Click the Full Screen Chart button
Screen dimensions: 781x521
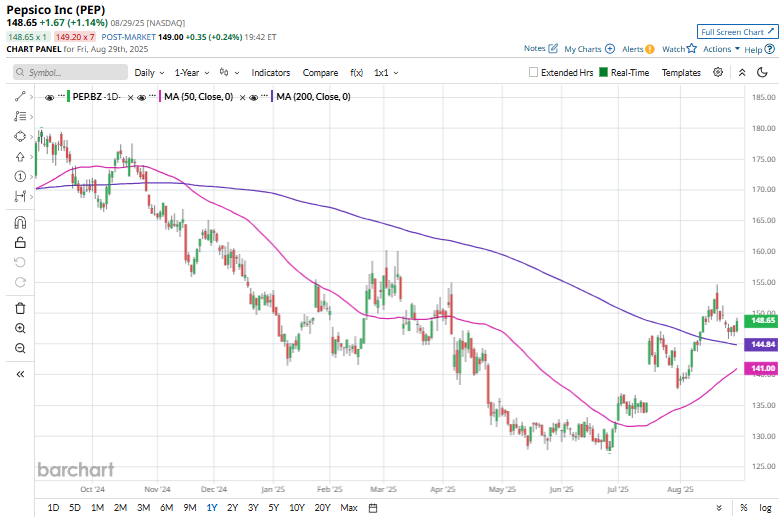[737, 32]
